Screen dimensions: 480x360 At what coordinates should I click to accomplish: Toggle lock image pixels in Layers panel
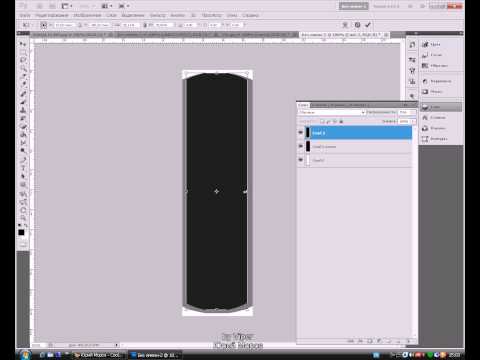coord(329,122)
